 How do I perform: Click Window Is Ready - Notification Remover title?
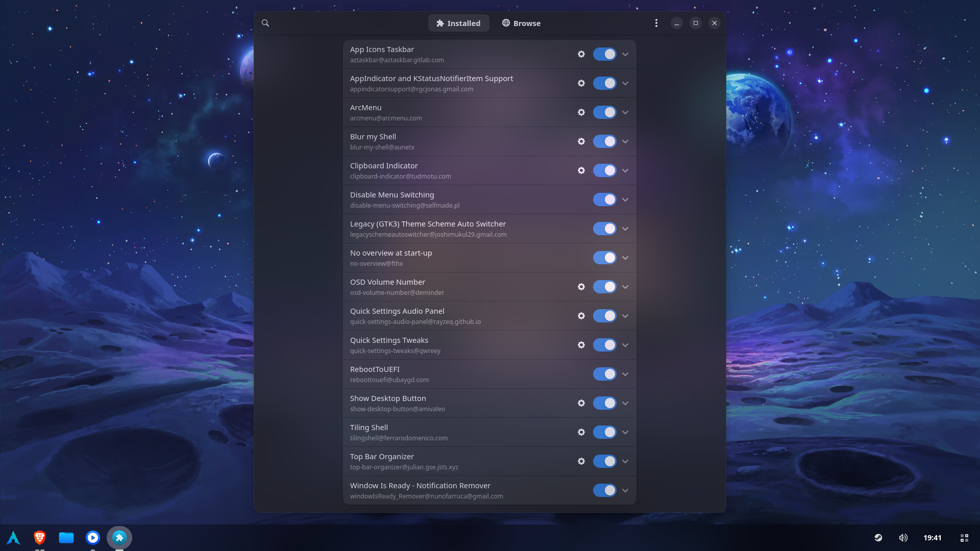[x=420, y=486]
